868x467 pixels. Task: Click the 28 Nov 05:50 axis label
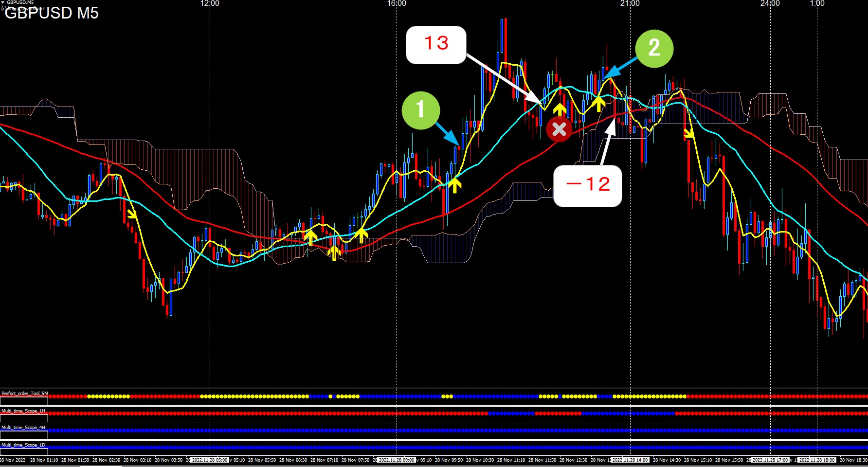point(262,460)
